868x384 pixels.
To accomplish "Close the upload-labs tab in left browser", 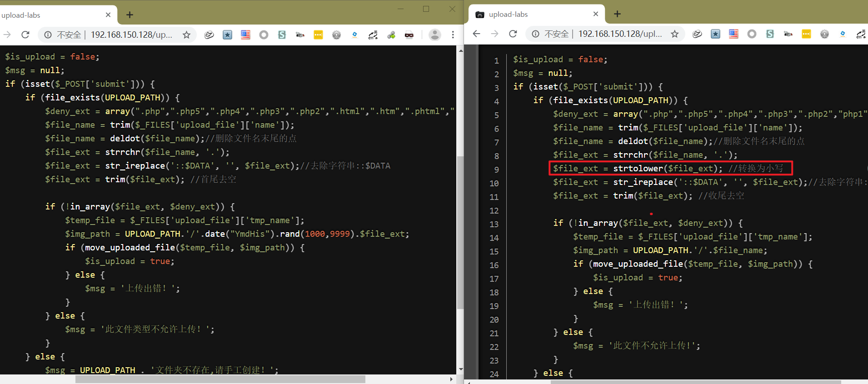I will (108, 15).
